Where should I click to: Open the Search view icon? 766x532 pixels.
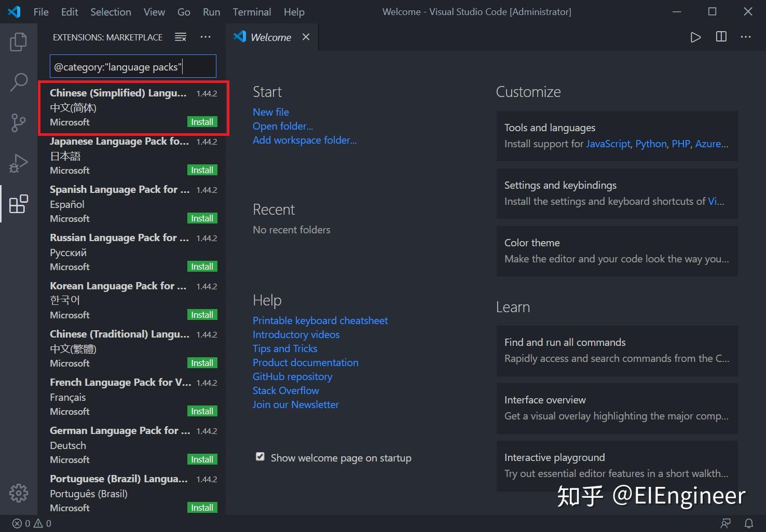click(19, 82)
